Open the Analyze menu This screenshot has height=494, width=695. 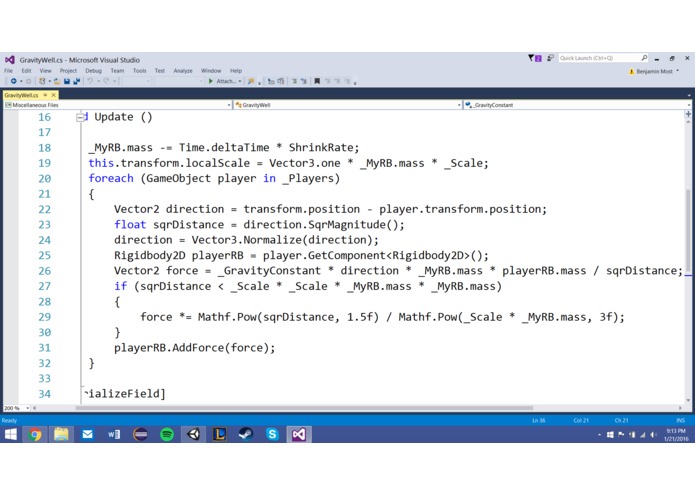183,70
